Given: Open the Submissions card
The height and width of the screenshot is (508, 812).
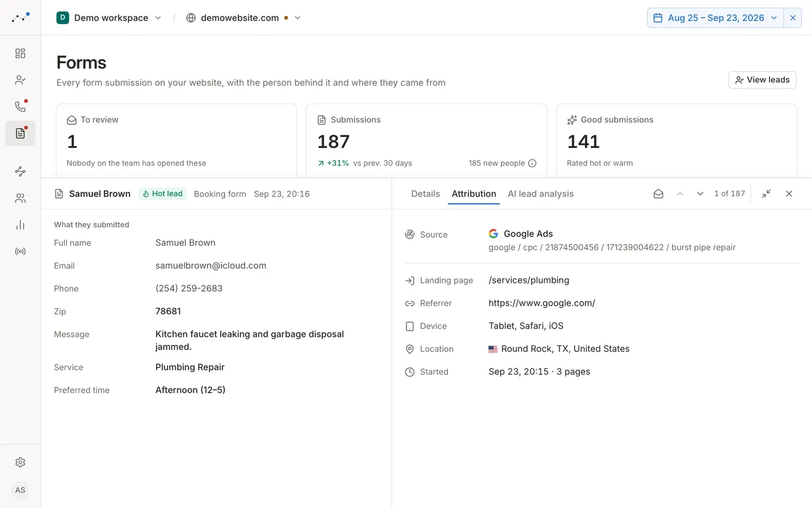Looking at the screenshot, I should pos(426,141).
